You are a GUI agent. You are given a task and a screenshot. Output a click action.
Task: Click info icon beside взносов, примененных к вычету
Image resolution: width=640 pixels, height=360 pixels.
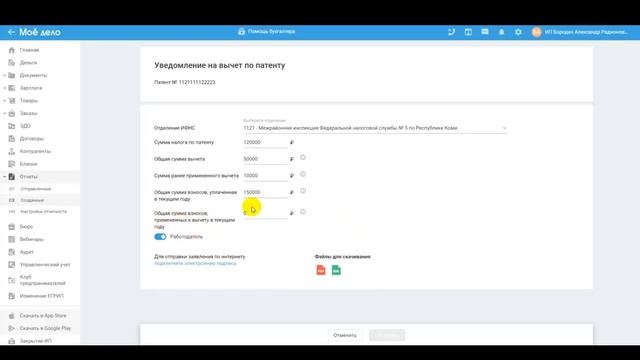point(303,212)
